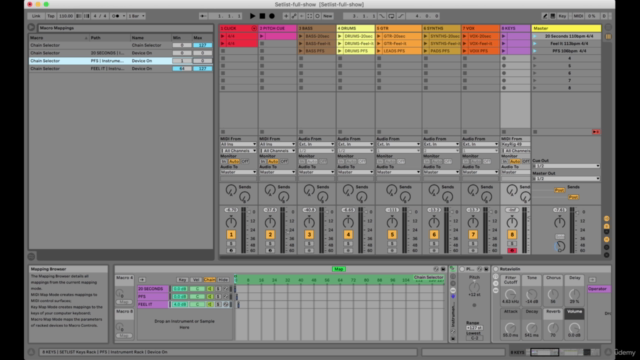Toggle the Rotaviolin device on/off button

(496, 269)
